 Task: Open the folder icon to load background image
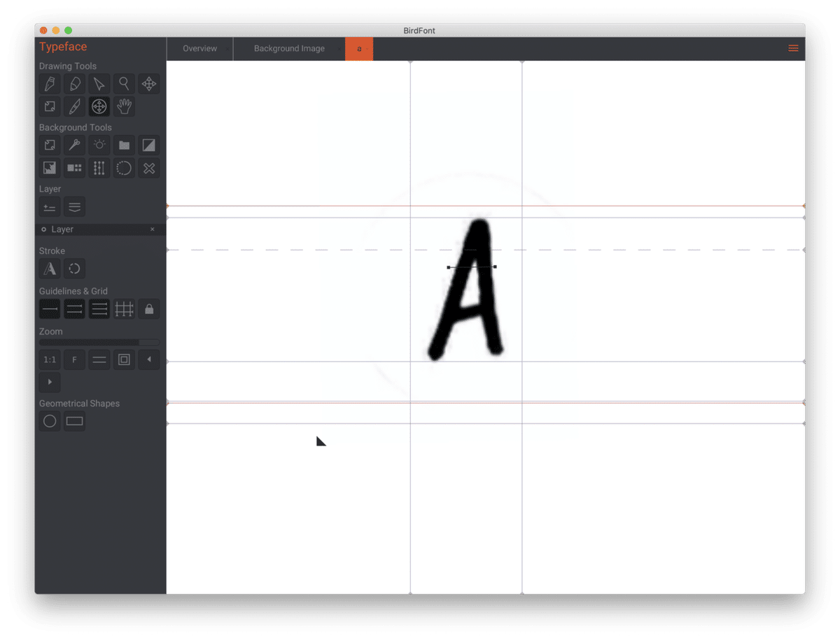tap(124, 145)
